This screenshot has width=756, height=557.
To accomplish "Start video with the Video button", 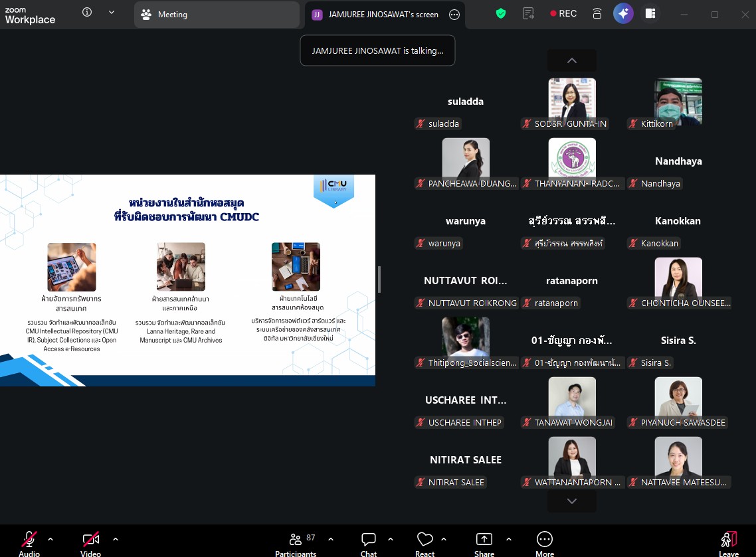I will 91,542.
